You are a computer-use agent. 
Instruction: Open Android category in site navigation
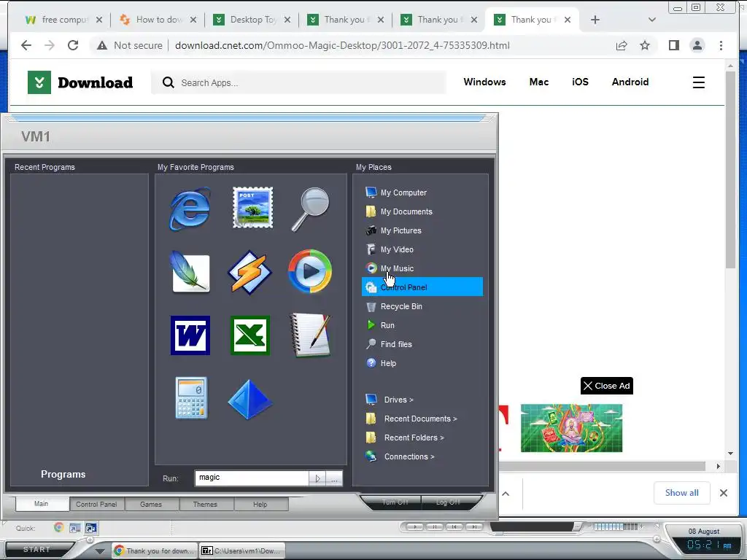coord(630,82)
